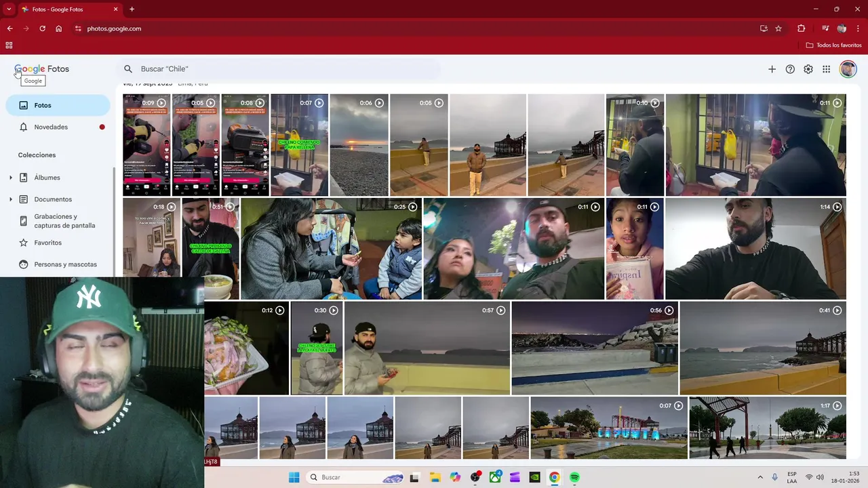Open the 0:06 sunset beach video
Screen dimensions: 868x488
pos(359,145)
